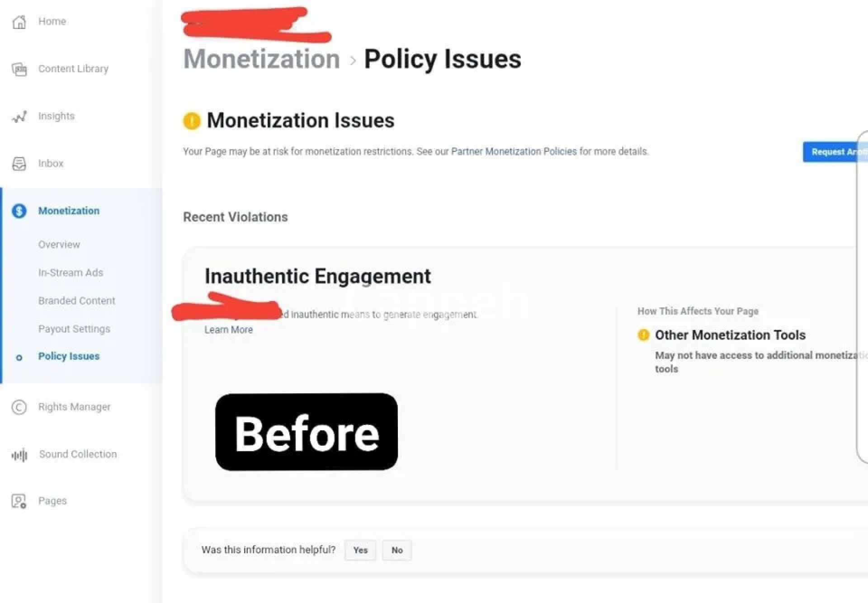
Task: Open Branded Content submenu item
Action: (x=76, y=301)
